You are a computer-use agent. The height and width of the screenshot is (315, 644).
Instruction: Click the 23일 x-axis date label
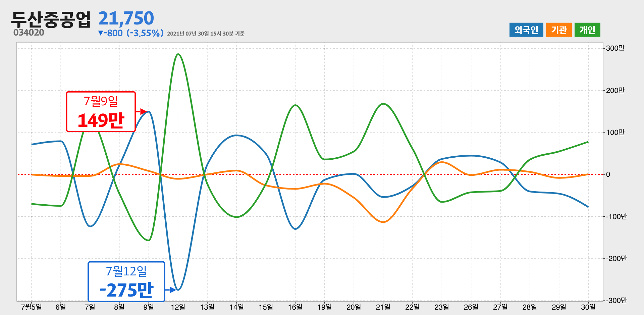(442, 307)
